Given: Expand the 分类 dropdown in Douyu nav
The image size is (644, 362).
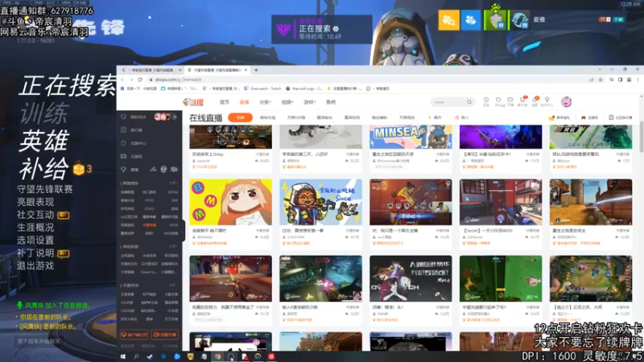Looking at the screenshot, I should click(x=266, y=102).
